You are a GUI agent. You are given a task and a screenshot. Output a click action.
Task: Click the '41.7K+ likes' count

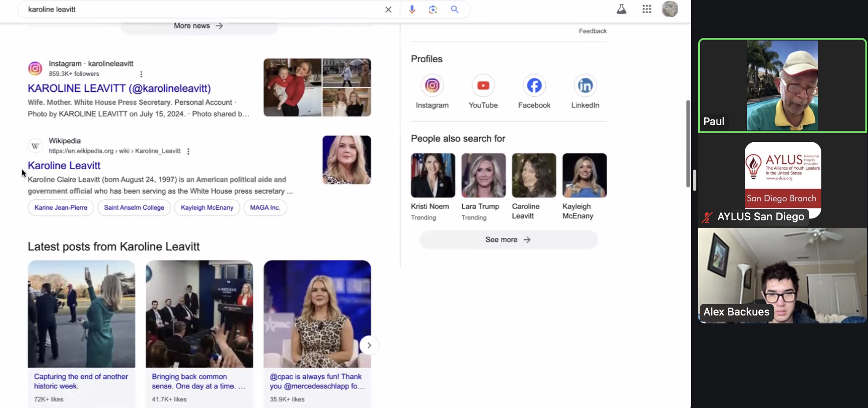[x=169, y=399]
